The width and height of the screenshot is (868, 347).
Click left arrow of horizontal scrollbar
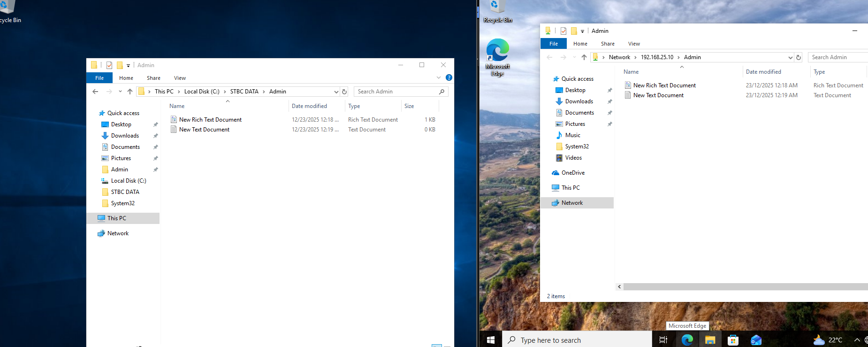[619, 286]
